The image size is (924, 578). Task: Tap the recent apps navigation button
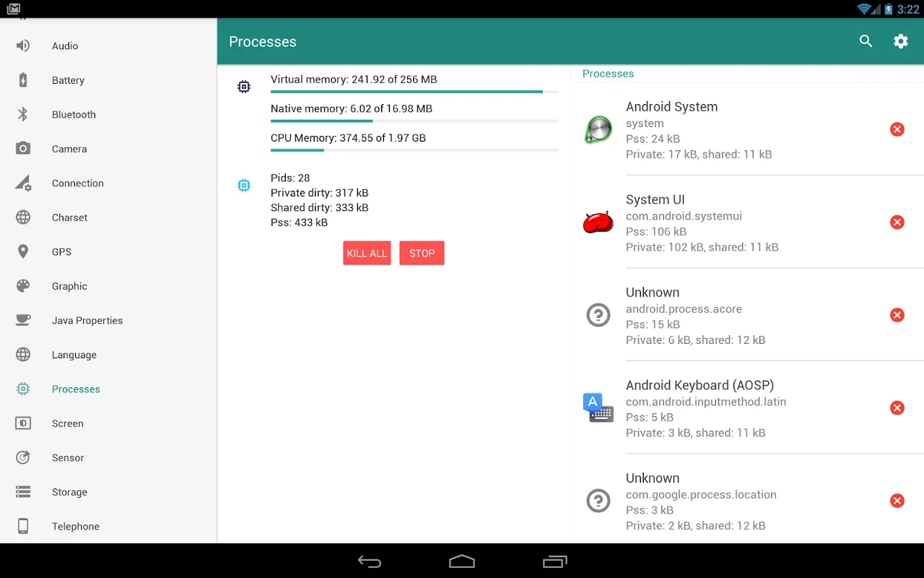coord(554,561)
